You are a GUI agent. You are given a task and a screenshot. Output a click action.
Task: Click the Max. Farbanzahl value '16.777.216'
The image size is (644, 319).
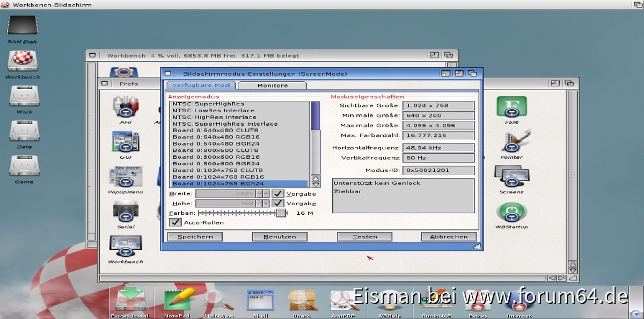point(438,135)
